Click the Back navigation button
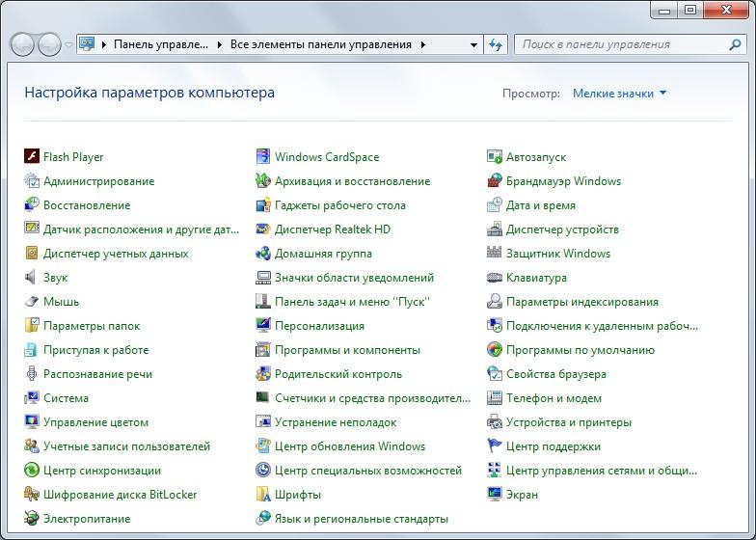756x540 pixels. coord(22,44)
